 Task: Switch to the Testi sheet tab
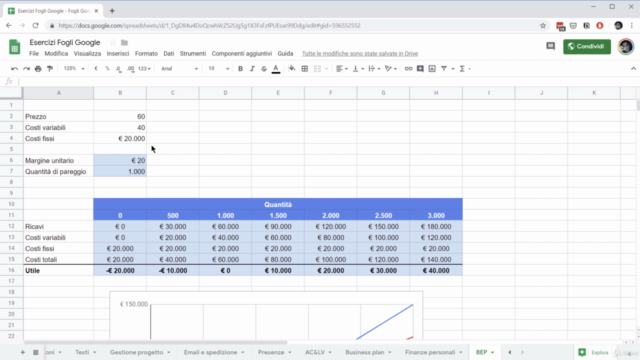click(82, 352)
